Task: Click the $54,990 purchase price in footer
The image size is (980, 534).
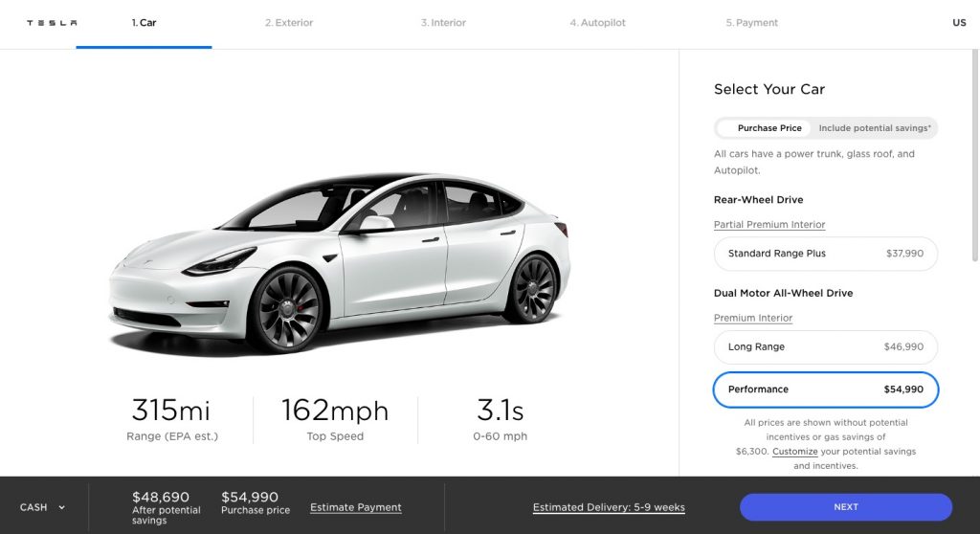Action: 250,497
